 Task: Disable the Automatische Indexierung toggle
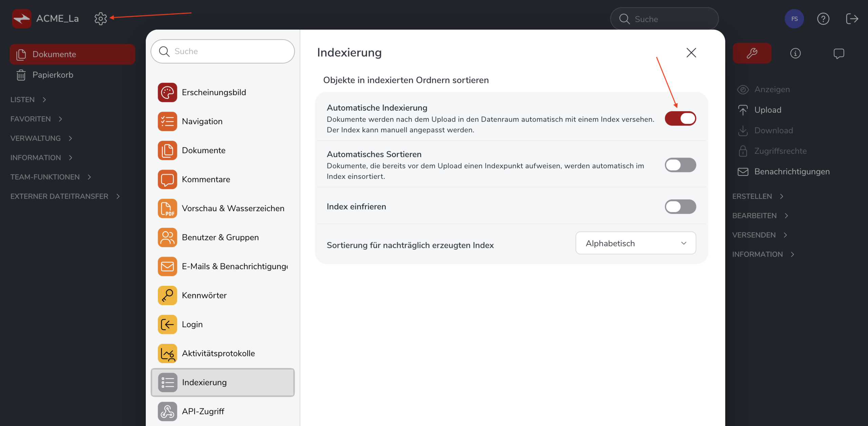[x=680, y=118]
